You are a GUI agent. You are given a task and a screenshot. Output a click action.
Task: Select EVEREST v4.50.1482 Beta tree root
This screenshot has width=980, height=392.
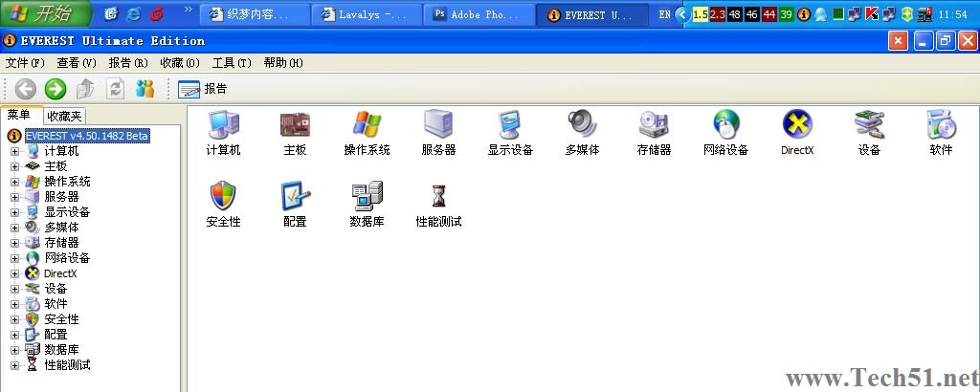87,136
